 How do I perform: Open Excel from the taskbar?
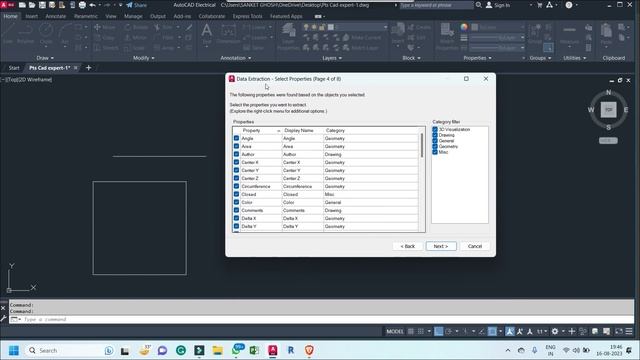pyautogui.click(x=254, y=350)
